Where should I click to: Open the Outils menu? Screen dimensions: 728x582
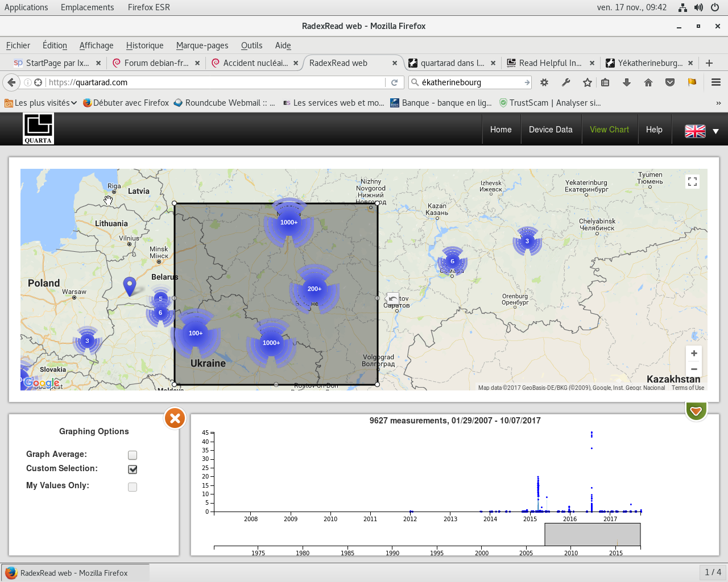[251, 45]
